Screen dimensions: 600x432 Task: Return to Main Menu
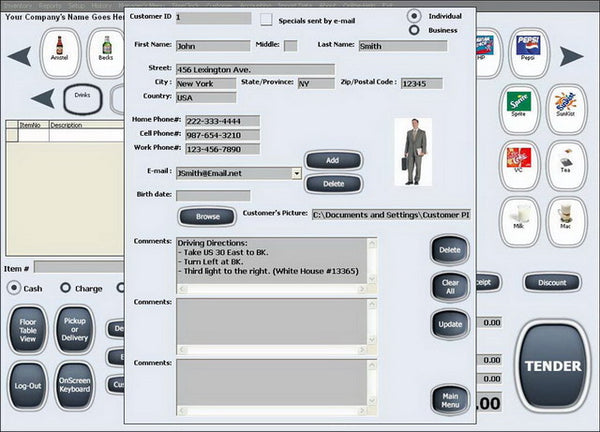[450, 400]
